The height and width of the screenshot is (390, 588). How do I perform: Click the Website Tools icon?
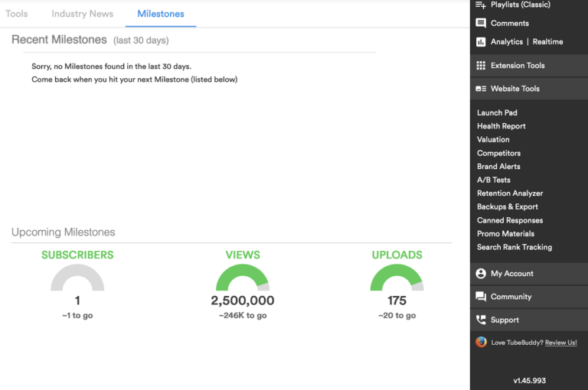(x=481, y=89)
